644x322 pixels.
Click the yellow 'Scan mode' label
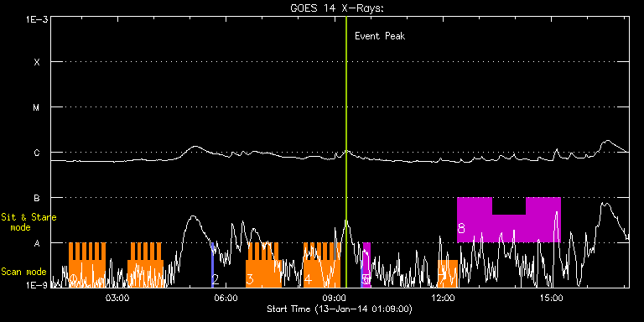click(x=23, y=272)
